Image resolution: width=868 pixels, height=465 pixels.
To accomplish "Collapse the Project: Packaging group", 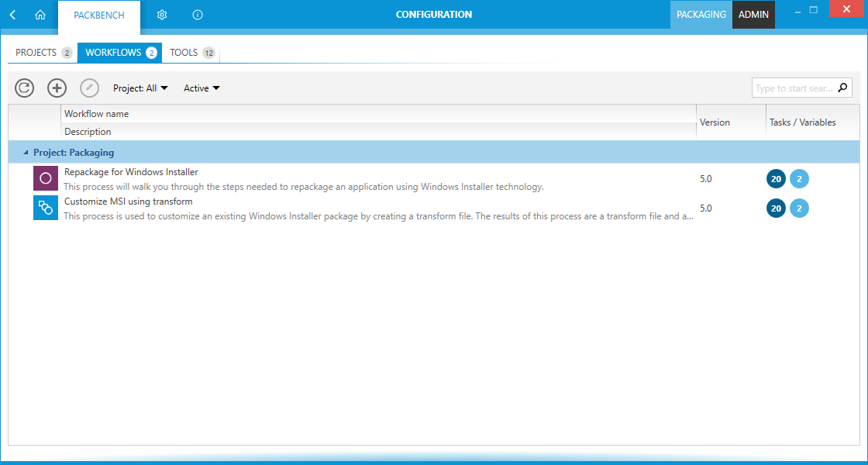I will [x=24, y=152].
